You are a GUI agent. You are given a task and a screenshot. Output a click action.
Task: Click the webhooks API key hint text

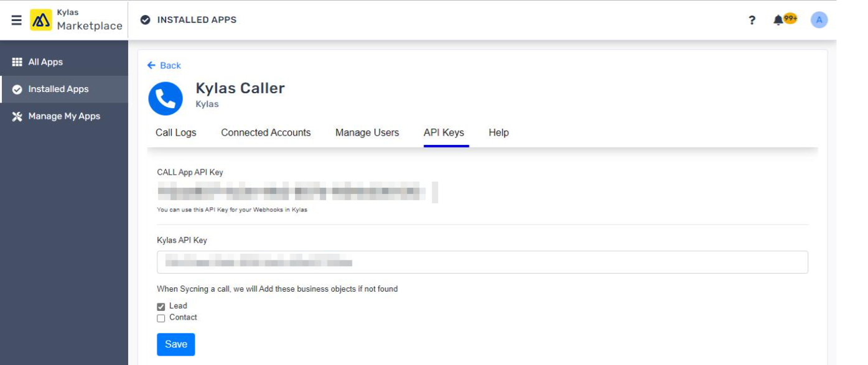(232, 210)
